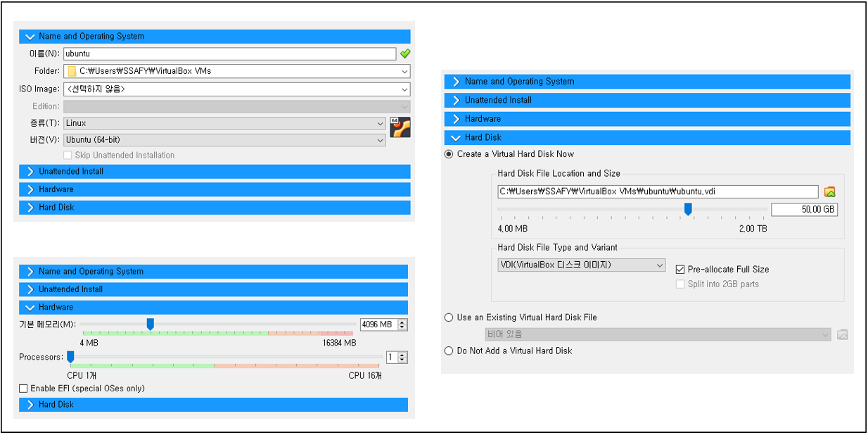Click the 50,00 GB disk size field

805,210
